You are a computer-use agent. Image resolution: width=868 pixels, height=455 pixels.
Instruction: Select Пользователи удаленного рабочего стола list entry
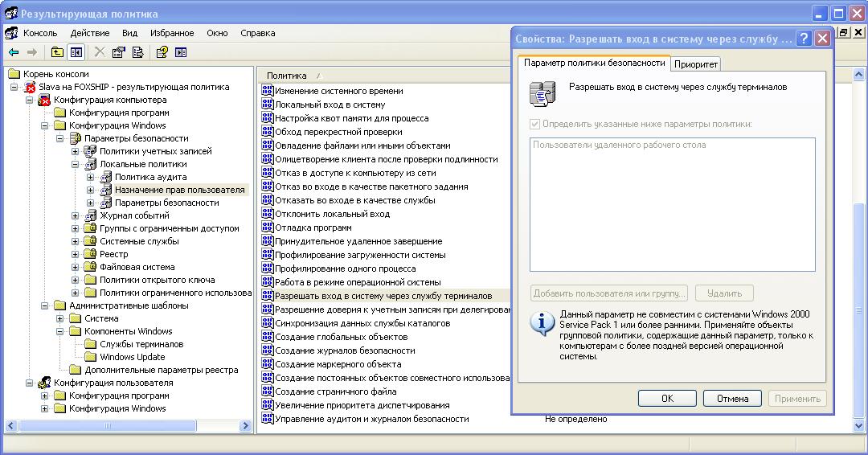pyautogui.click(x=620, y=145)
